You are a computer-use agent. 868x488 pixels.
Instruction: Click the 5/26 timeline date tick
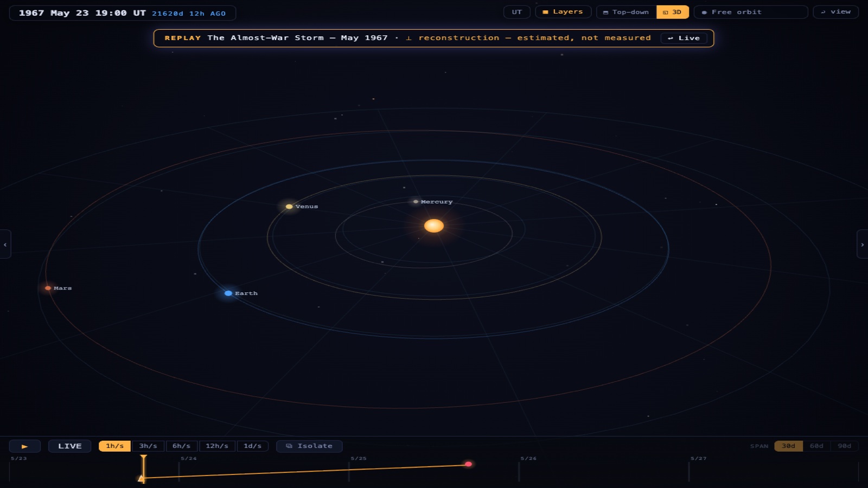tap(528, 459)
